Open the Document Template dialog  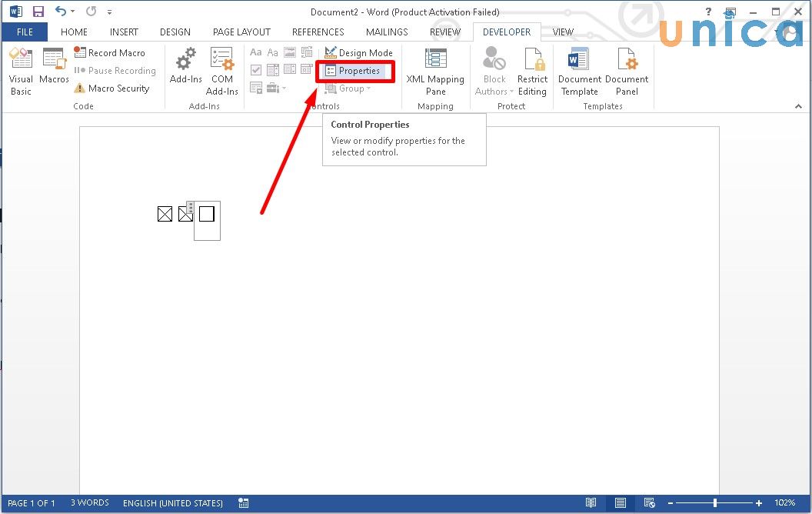coord(579,71)
